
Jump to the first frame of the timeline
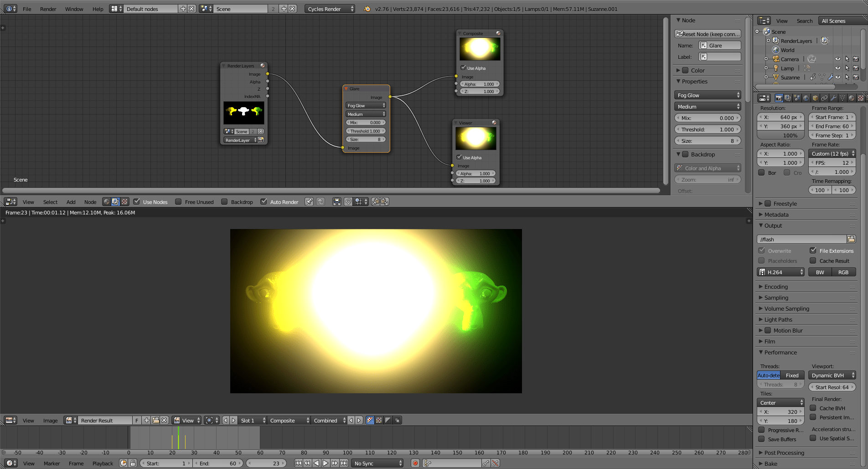pyautogui.click(x=298, y=463)
